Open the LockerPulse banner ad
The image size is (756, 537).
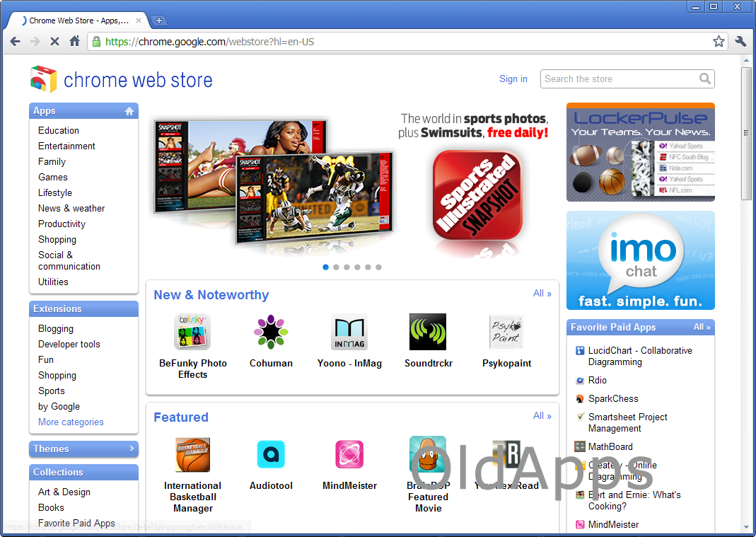pyautogui.click(x=640, y=152)
